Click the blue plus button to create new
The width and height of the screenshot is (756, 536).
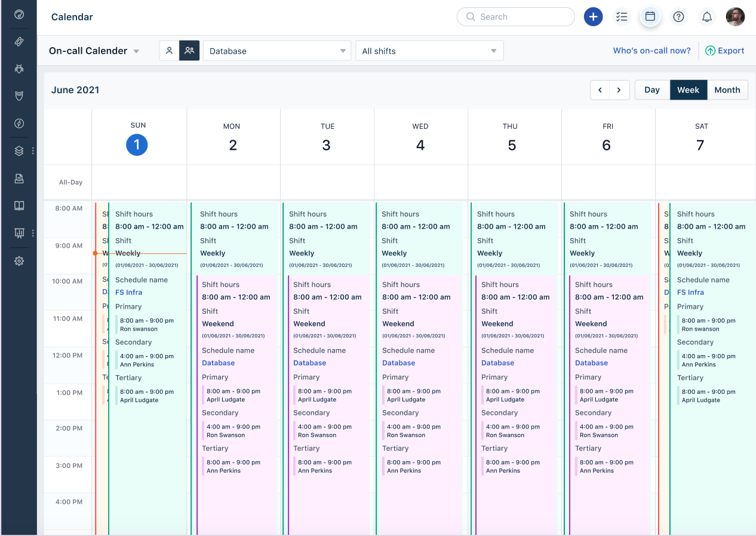coord(593,17)
